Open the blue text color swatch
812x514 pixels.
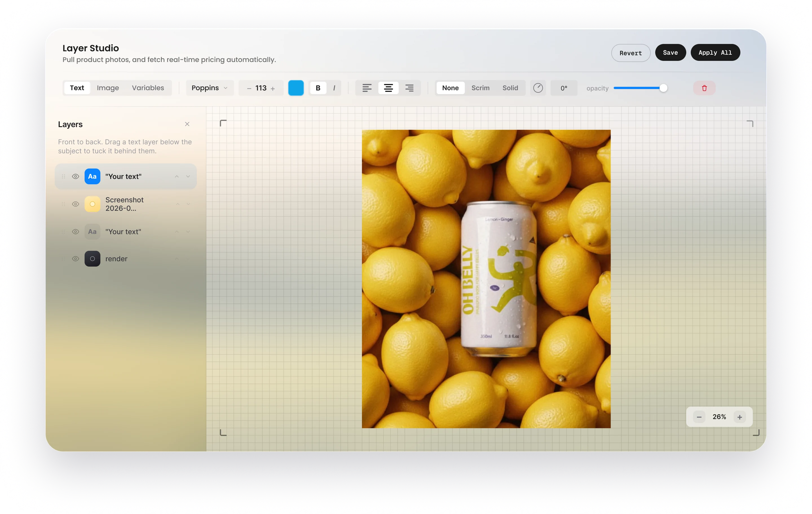(x=296, y=88)
